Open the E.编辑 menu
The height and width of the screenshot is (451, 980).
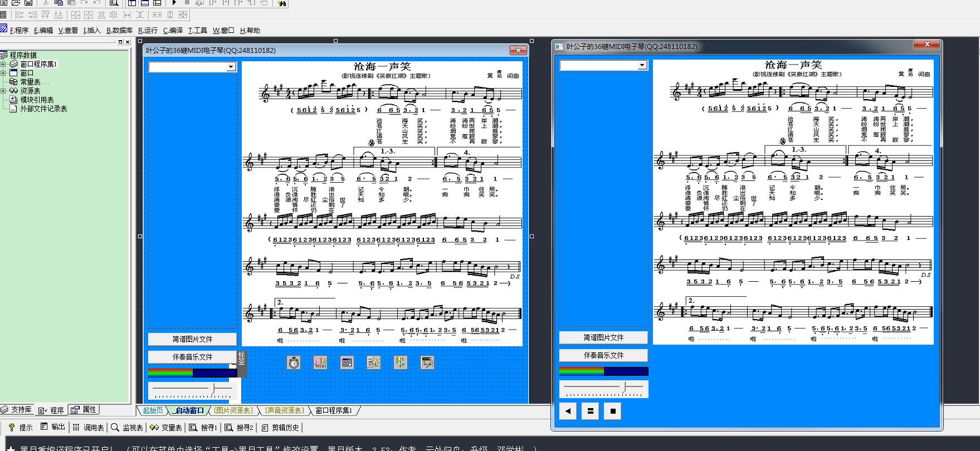tap(43, 31)
